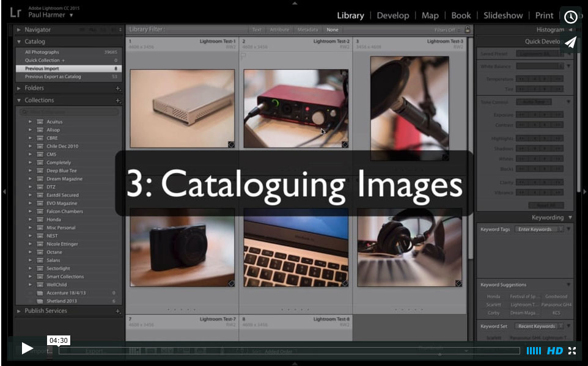Open the Book module
588x366 pixels.
click(461, 15)
